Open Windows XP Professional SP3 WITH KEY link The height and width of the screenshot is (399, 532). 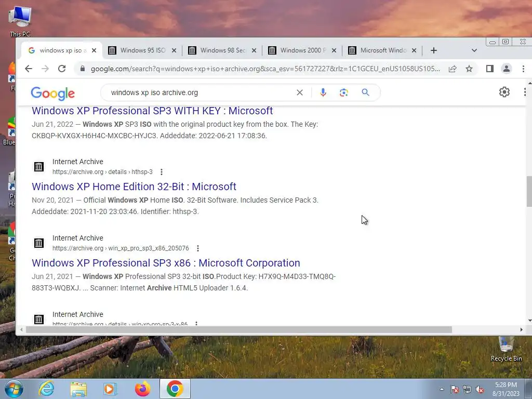(x=152, y=111)
